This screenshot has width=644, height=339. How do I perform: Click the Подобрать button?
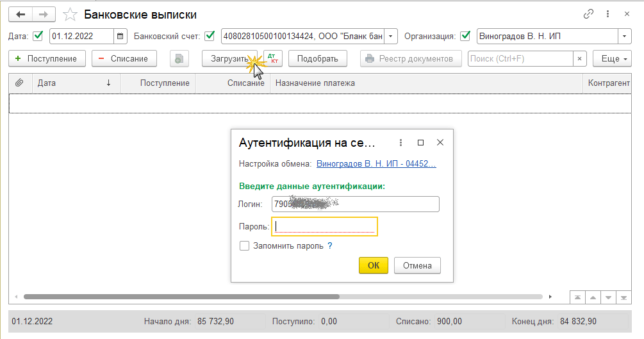tap(317, 59)
